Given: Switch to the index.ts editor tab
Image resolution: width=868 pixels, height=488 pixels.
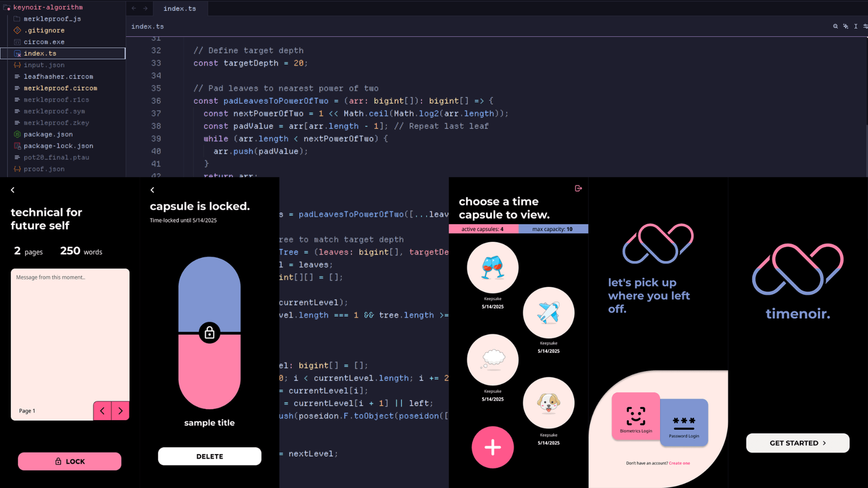Looking at the screenshot, I should [x=180, y=8].
